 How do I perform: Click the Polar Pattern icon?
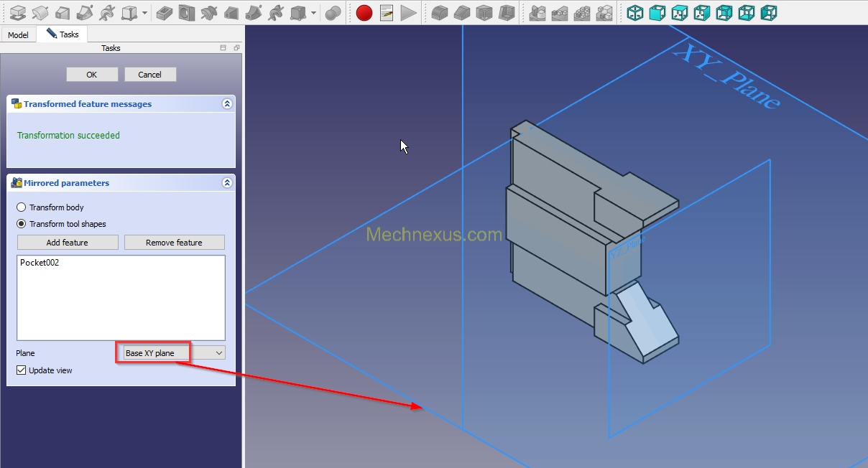[x=582, y=12]
